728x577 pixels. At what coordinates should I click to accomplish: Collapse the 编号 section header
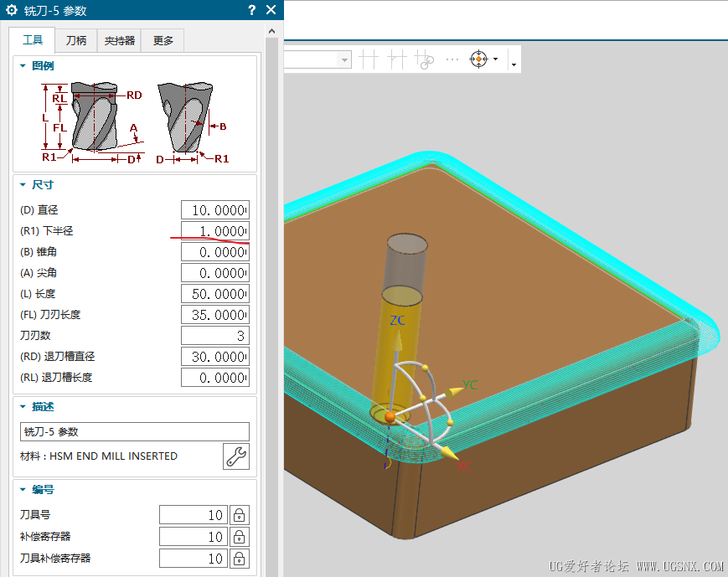(x=23, y=489)
